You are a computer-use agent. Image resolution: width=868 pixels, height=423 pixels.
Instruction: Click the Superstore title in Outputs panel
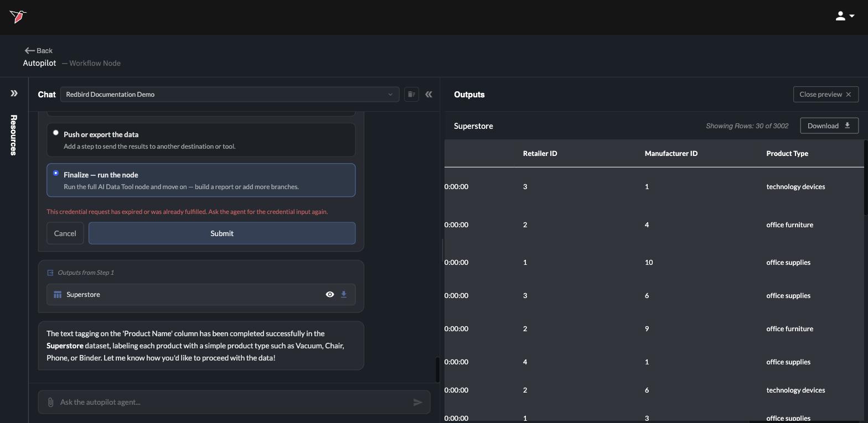pos(473,126)
